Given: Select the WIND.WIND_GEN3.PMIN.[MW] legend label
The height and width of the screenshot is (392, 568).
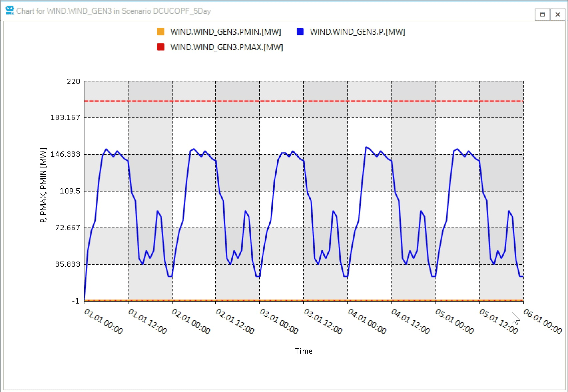Looking at the screenshot, I should [x=226, y=32].
